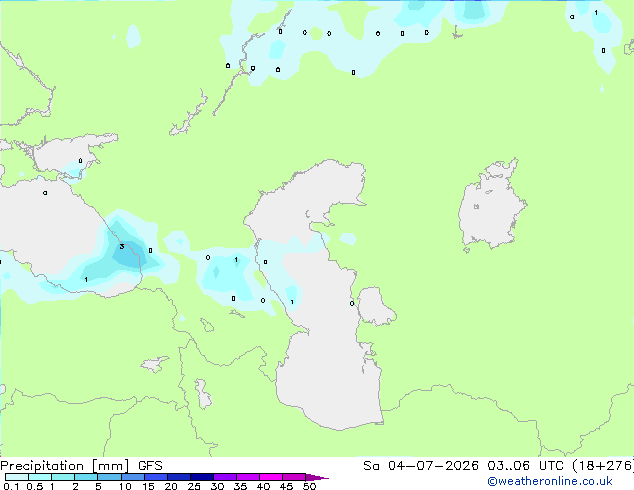Select the 5 to 10 mm legend swatch
The image size is (634, 490).
(109, 477)
